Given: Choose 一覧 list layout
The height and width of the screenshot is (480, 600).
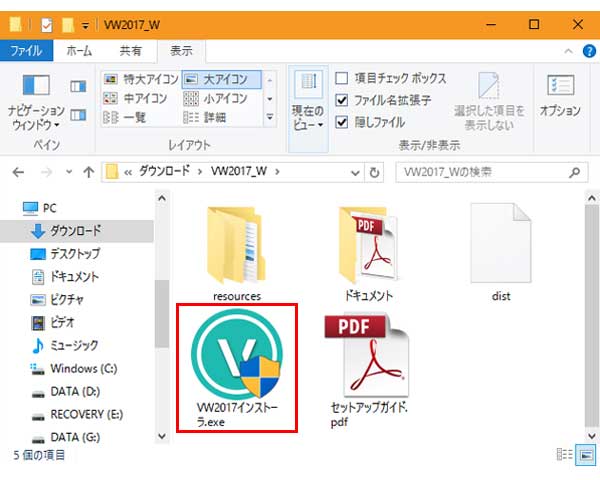Looking at the screenshot, I should click(x=125, y=117).
